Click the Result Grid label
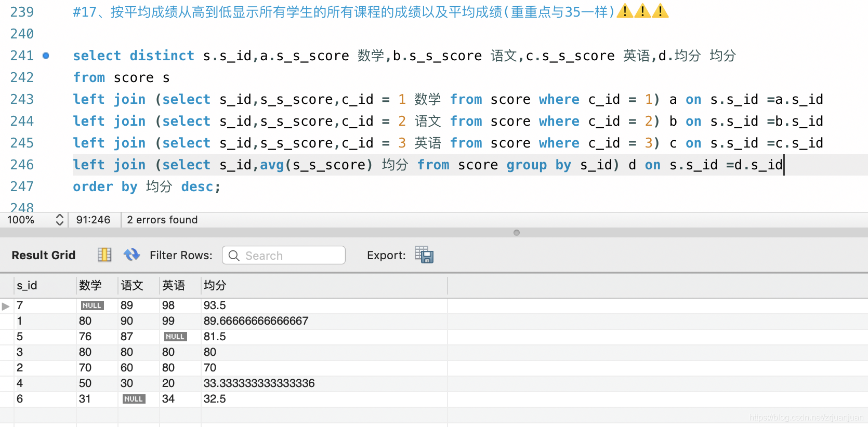 44,255
